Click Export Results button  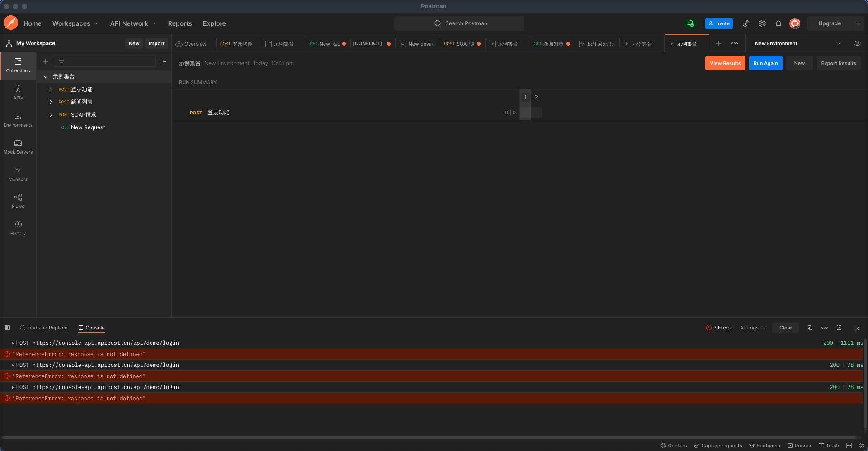[839, 63]
